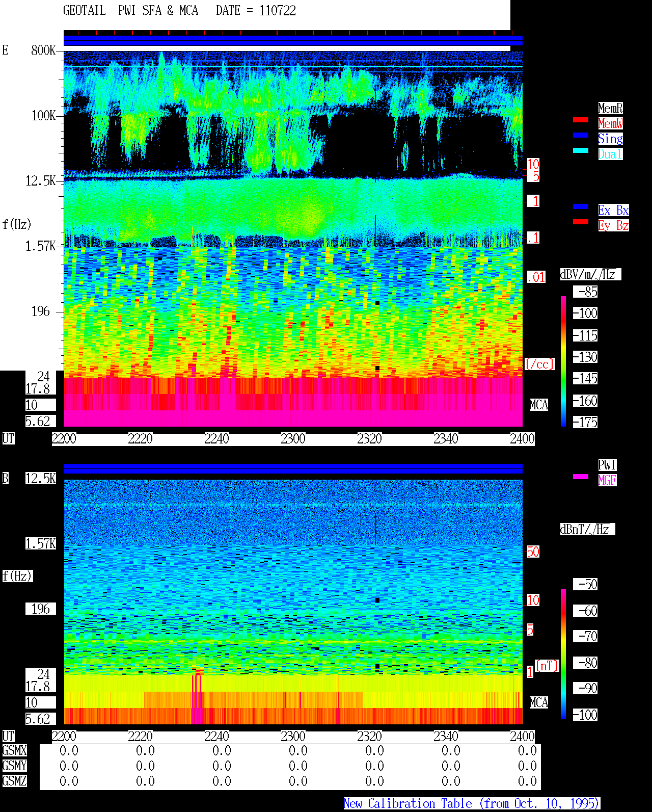Click the dBnT color scale bar
The height and width of the screenshot is (812, 652).
pyautogui.click(x=563, y=654)
